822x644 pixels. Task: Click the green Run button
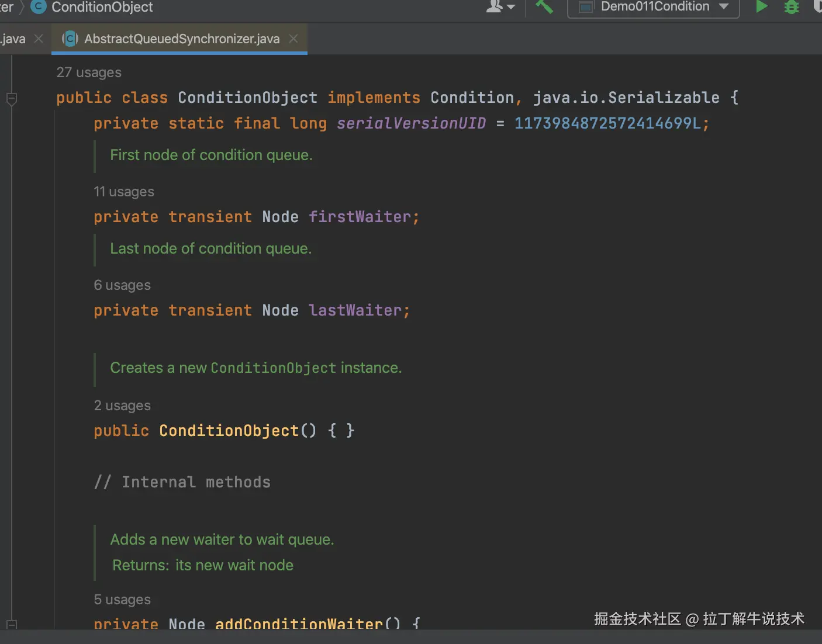[761, 7]
